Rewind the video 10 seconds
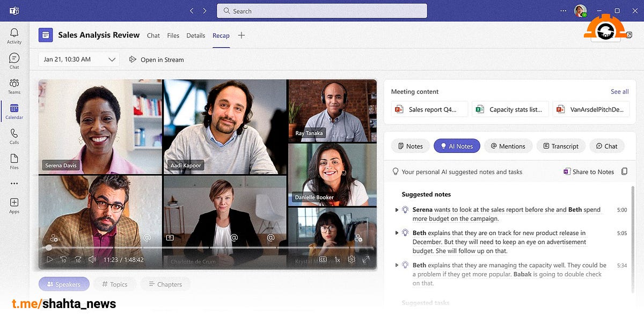644x322 pixels. [63, 259]
